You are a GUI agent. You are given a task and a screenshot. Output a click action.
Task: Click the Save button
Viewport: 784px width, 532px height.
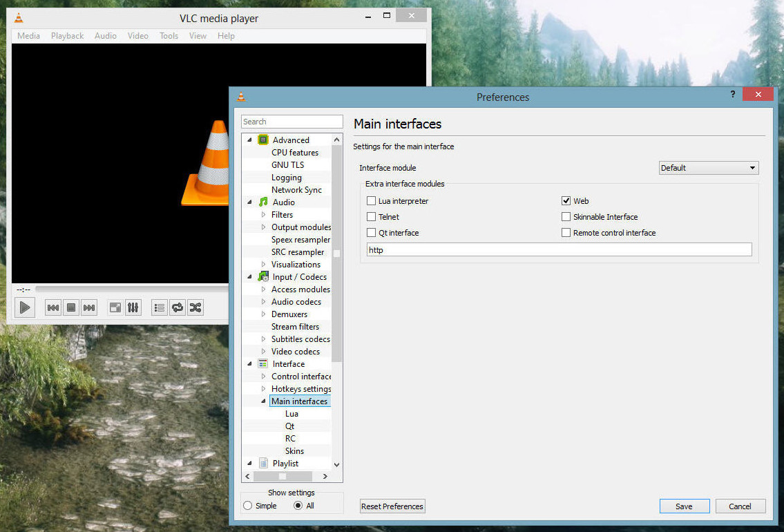(x=684, y=506)
